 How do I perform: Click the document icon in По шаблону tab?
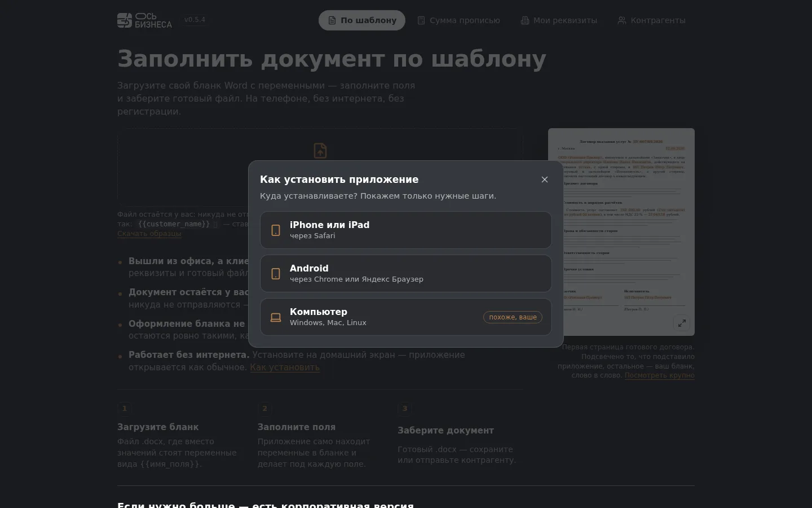(x=332, y=20)
